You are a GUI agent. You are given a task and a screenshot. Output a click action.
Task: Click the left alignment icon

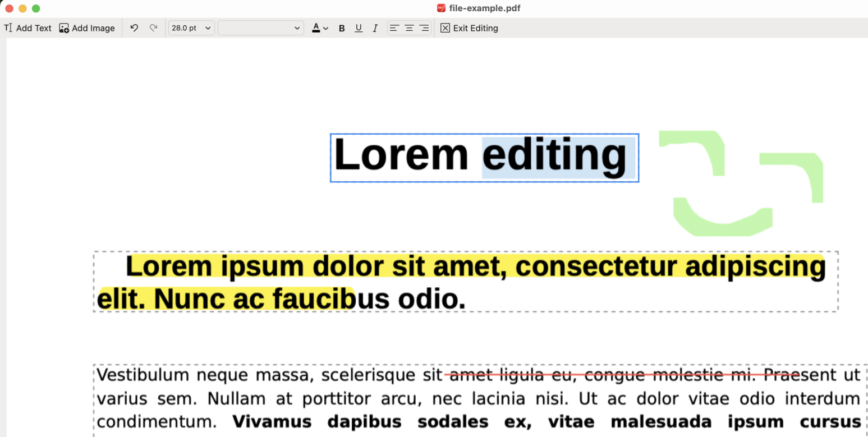(x=394, y=28)
